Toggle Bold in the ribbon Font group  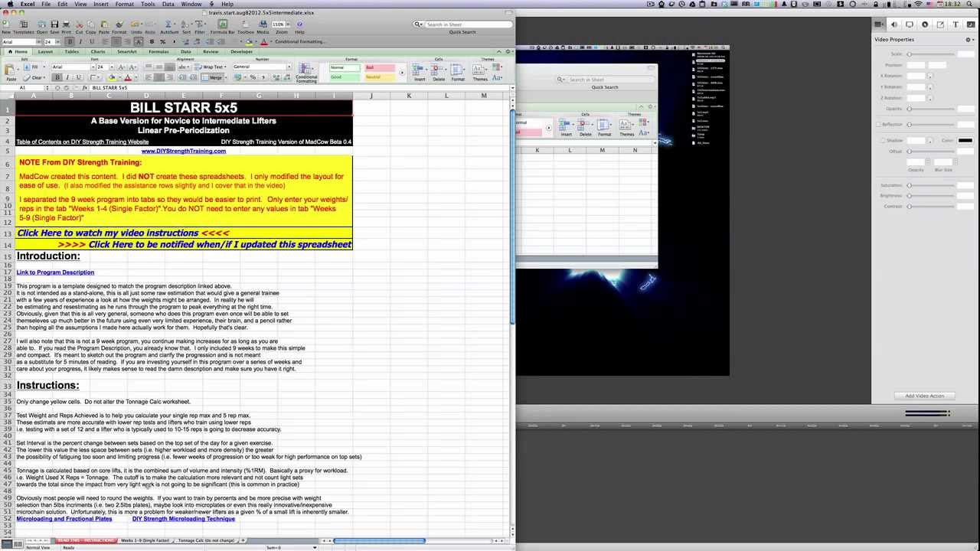point(57,77)
